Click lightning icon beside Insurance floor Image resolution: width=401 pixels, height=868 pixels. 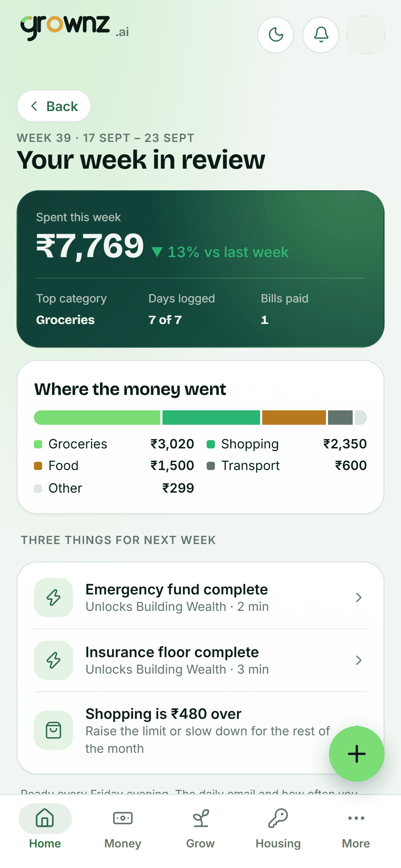pyautogui.click(x=53, y=660)
